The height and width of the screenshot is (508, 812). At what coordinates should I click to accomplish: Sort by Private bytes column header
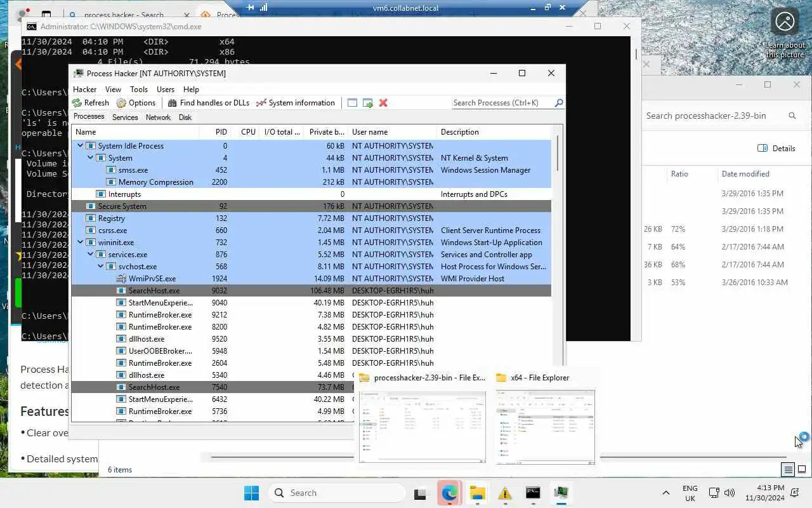tap(326, 132)
